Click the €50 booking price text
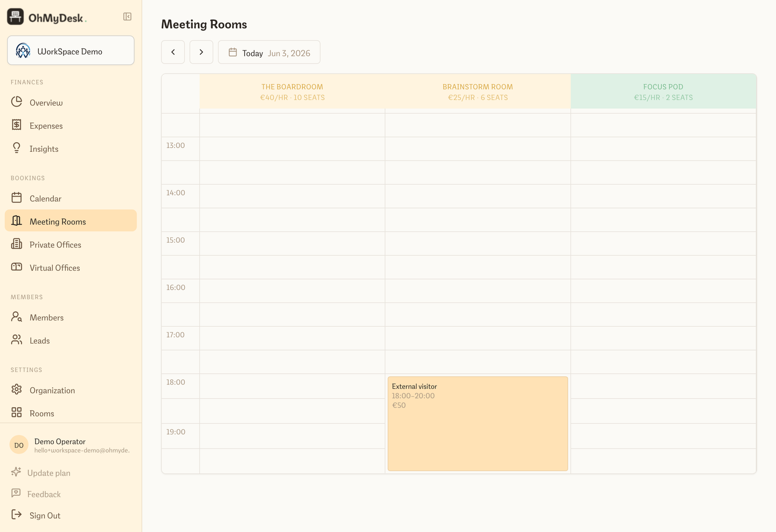This screenshot has height=532, width=776. pyautogui.click(x=399, y=405)
